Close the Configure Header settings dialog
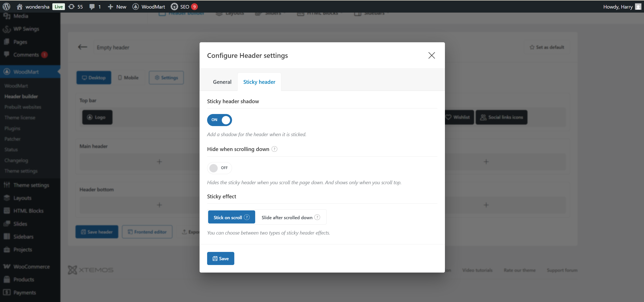Screen dimensions: 644x302 tap(432, 55)
